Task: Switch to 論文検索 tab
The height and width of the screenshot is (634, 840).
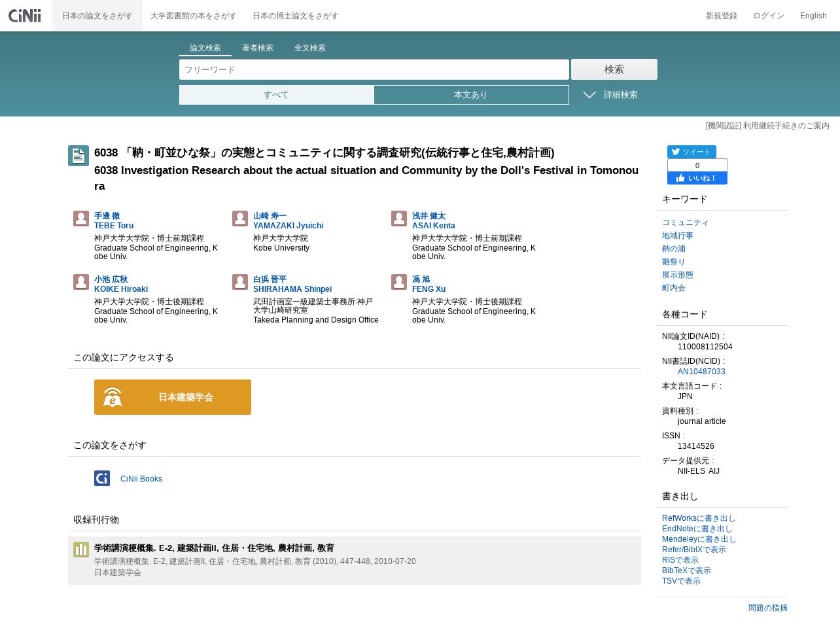Action: (x=205, y=48)
